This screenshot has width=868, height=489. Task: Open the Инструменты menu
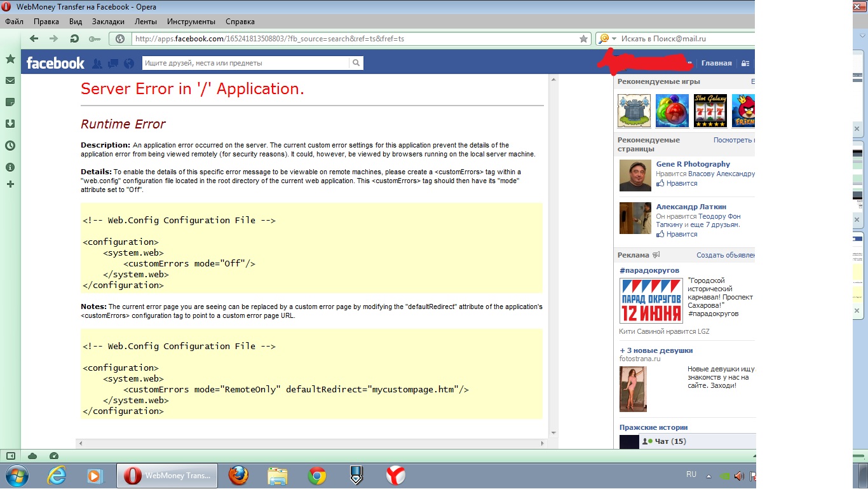(191, 22)
